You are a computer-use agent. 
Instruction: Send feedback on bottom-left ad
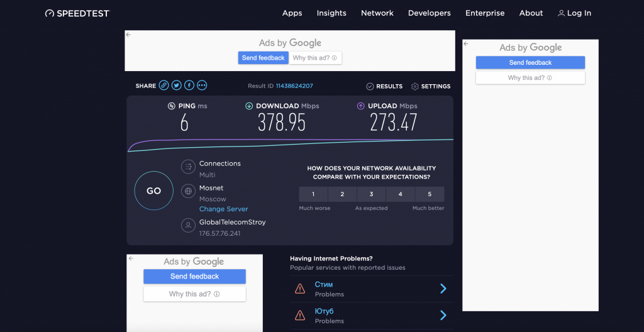(195, 277)
